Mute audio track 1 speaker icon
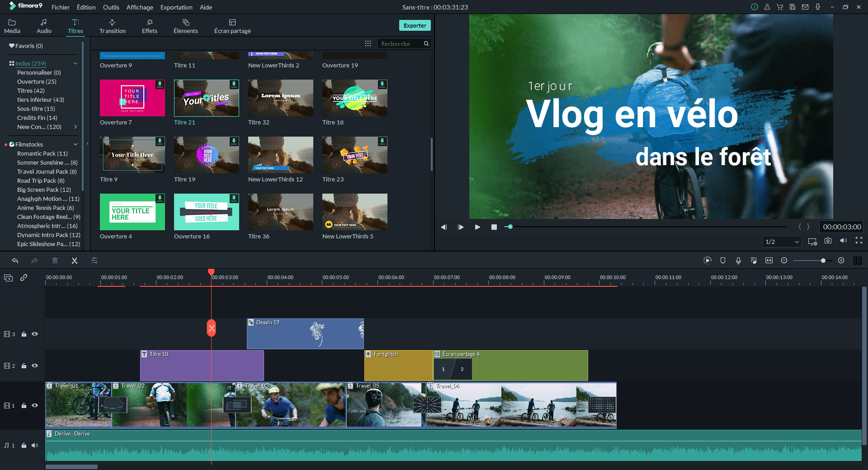Viewport: 868px width, 470px height. tap(35, 445)
